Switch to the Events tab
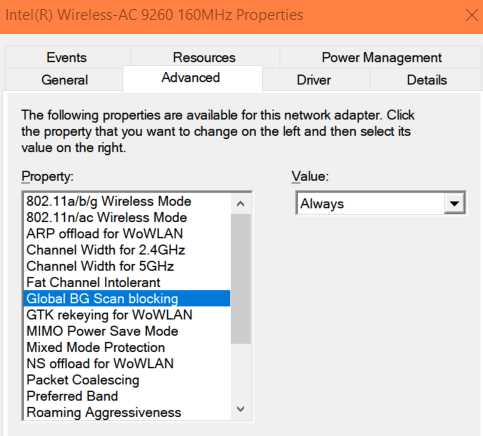The image size is (483, 436). coord(67,57)
